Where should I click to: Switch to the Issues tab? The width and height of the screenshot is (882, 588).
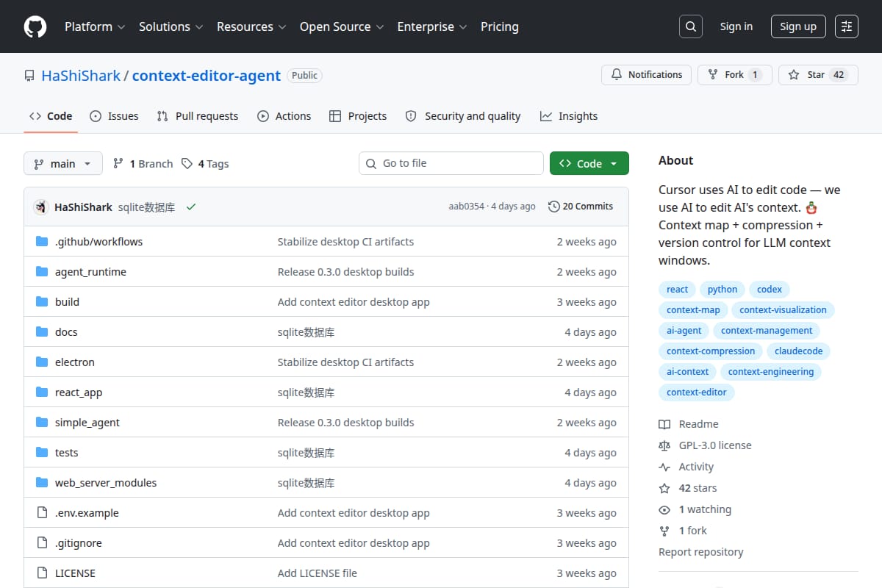[x=114, y=116]
